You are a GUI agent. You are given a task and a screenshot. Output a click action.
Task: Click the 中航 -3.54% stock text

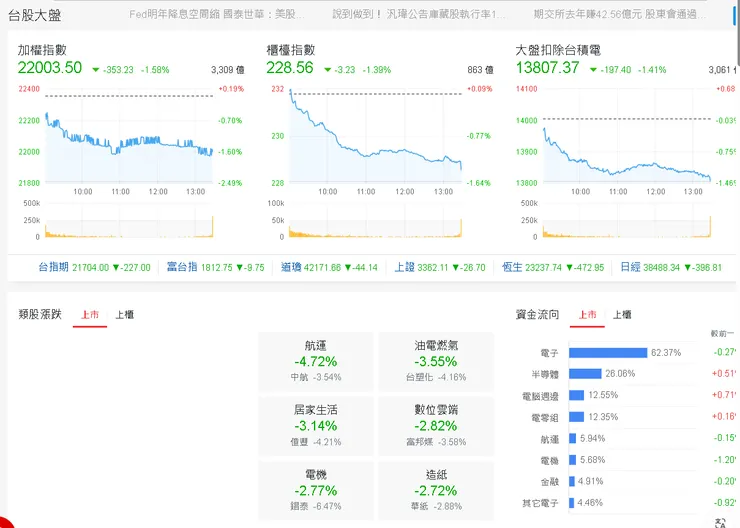coord(316,377)
